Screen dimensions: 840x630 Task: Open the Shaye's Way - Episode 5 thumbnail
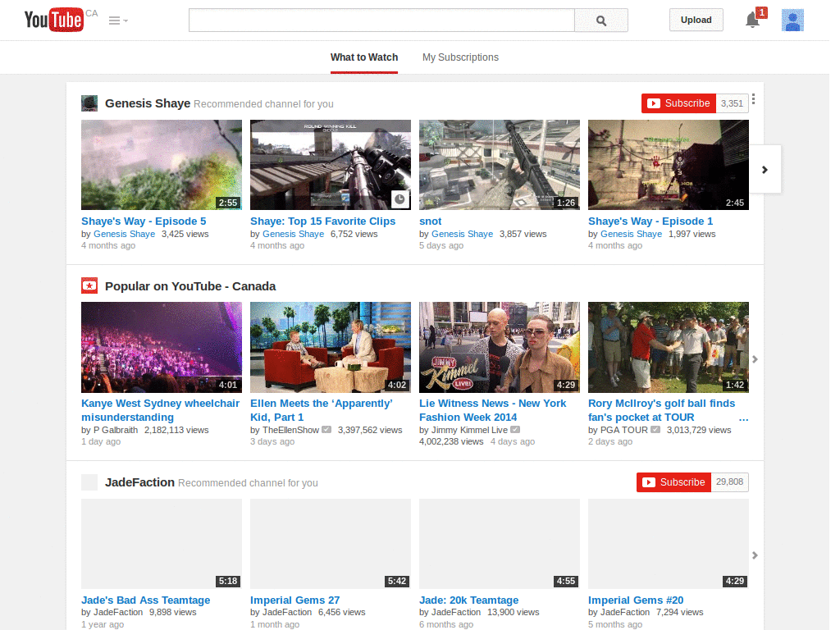point(162,164)
